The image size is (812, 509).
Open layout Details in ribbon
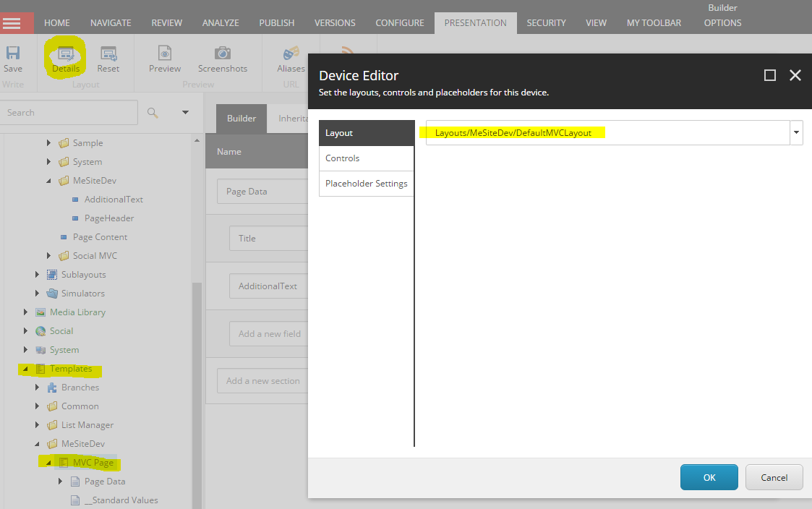point(66,59)
